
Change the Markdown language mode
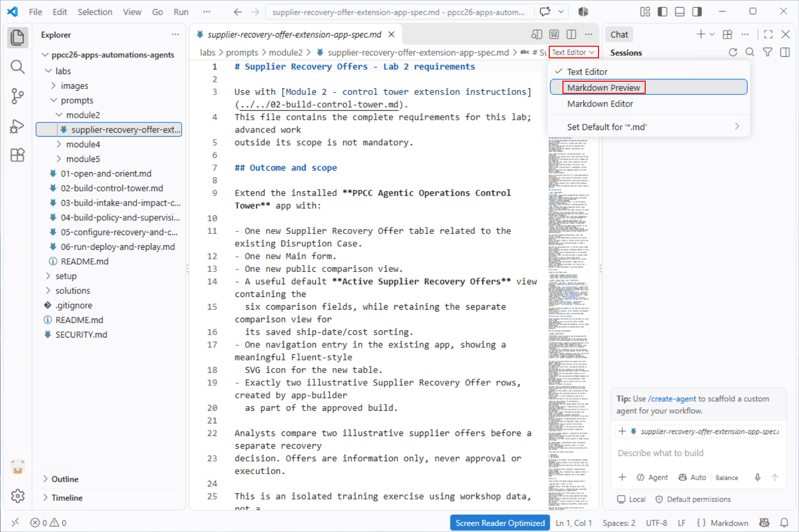[x=729, y=523]
